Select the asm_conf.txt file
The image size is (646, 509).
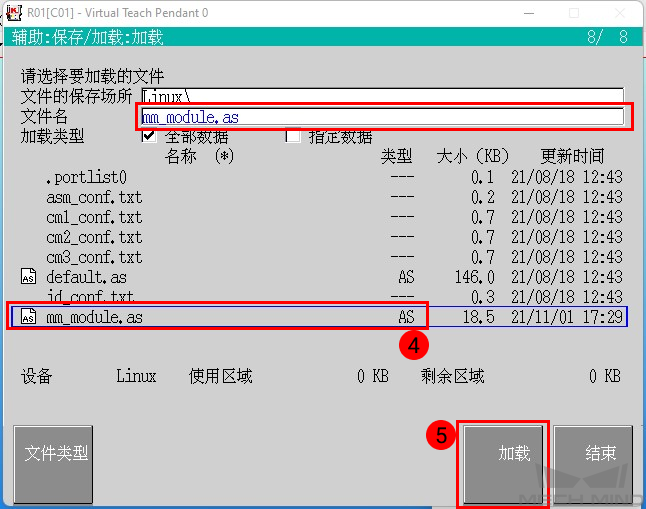click(x=94, y=197)
